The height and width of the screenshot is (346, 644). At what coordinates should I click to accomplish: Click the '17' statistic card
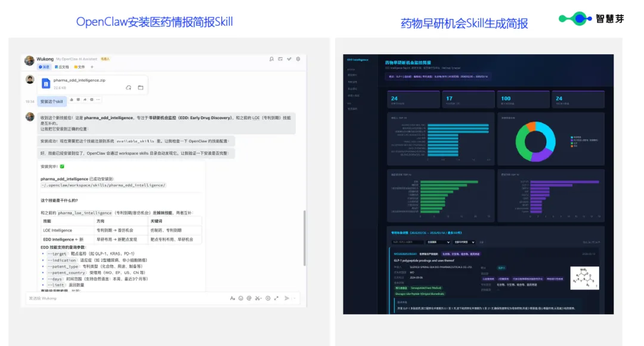point(468,99)
